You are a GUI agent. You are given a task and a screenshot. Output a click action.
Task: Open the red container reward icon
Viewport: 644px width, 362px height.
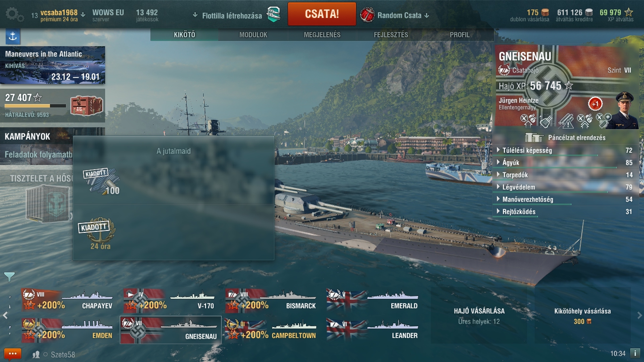click(x=86, y=105)
